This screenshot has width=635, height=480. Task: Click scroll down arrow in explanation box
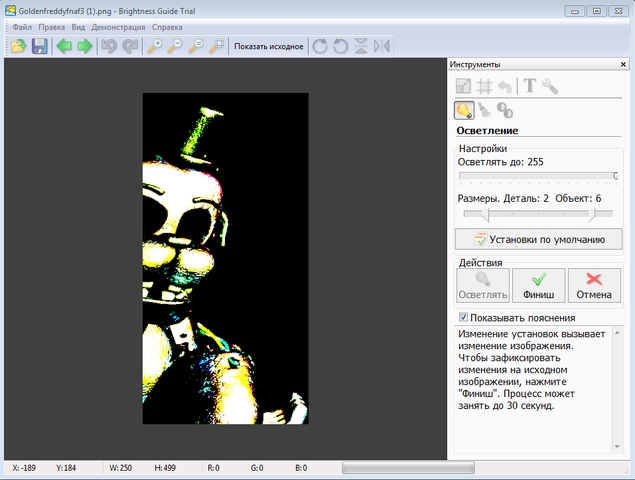coord(617,446)
